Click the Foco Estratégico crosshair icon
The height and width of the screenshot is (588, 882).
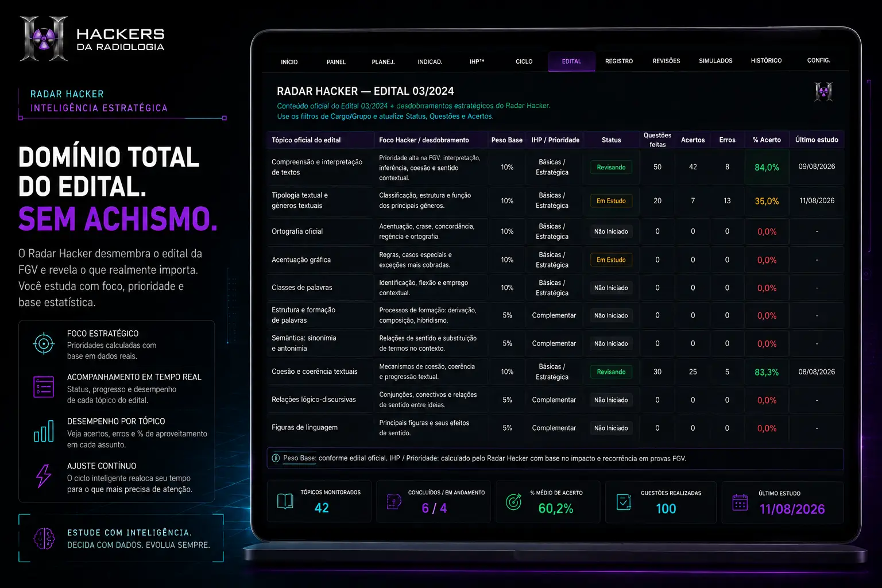coord(44,343)
